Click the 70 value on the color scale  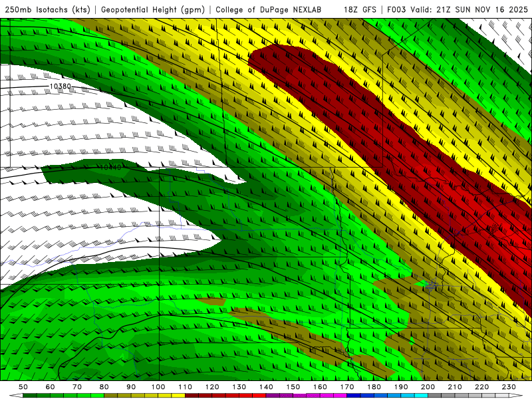click(x=77, y=387)
